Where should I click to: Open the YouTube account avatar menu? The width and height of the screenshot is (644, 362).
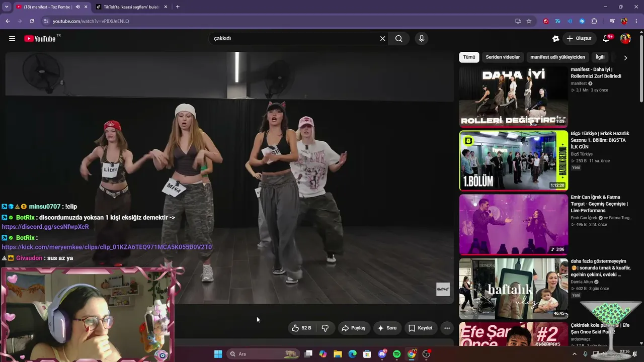pyautogui.click(x=625, y=39)
